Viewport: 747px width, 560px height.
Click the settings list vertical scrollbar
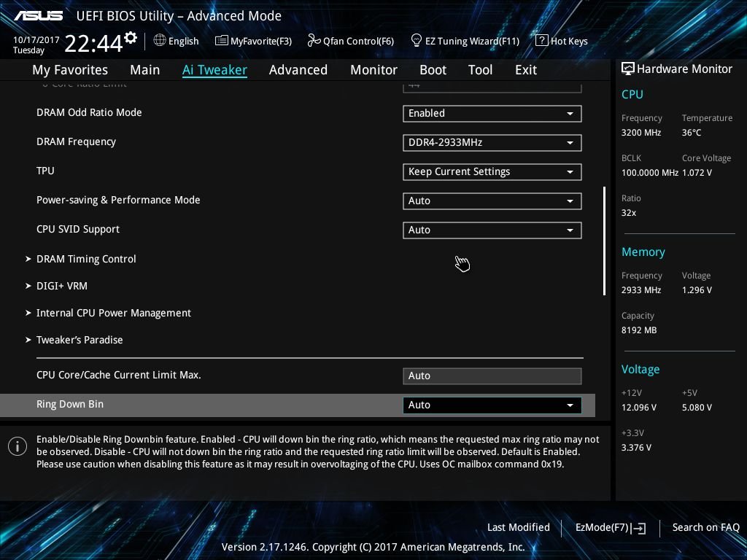pyautogui.click(x=604, y=241)
